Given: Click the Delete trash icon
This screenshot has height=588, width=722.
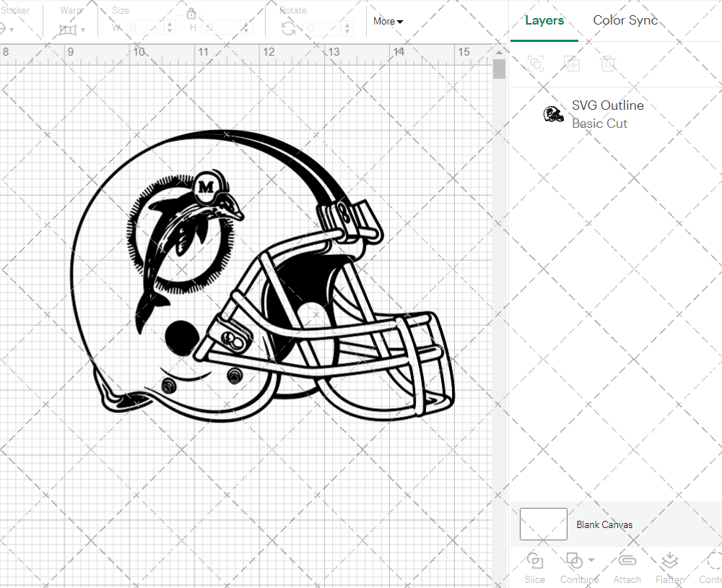Looking at the screenshot, I should 608,64.
